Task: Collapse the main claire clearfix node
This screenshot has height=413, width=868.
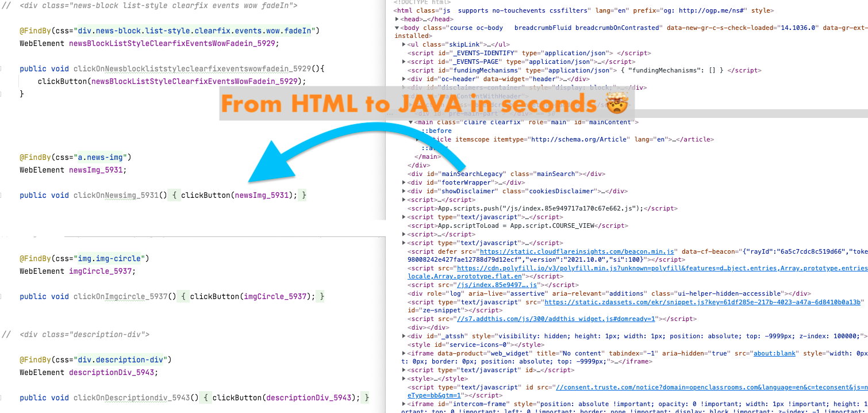Action: 410,122
